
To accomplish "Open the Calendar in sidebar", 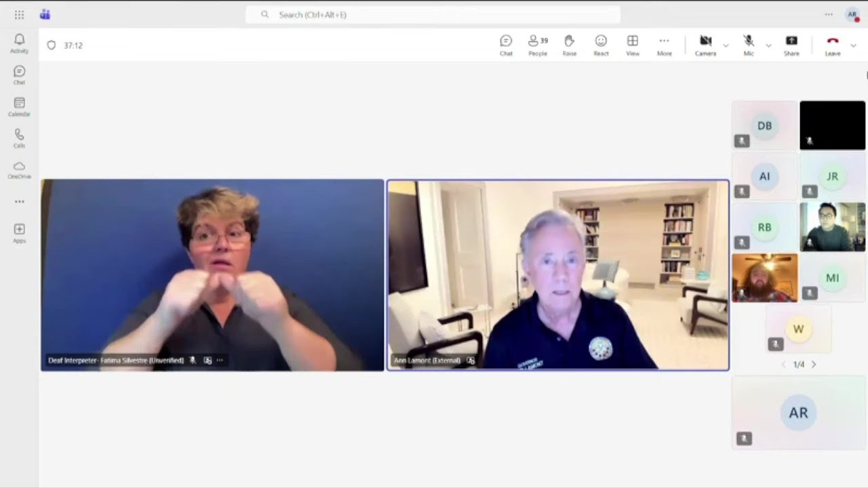I will [x=19, y=107].
